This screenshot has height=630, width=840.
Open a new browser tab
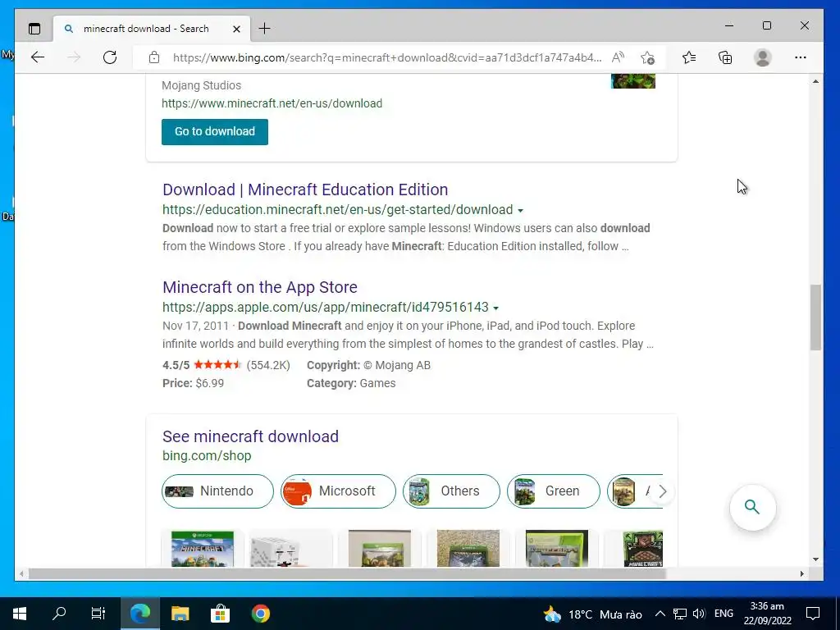click(264, 29)
